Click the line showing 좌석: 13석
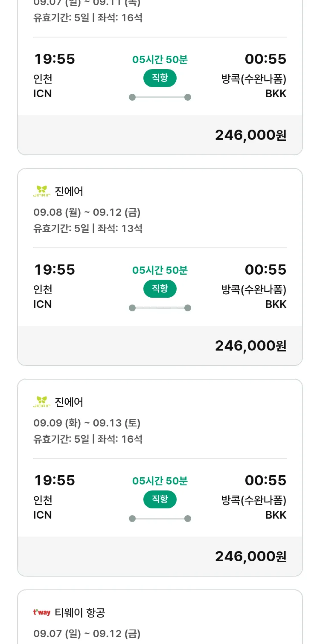 click(88, 228)
